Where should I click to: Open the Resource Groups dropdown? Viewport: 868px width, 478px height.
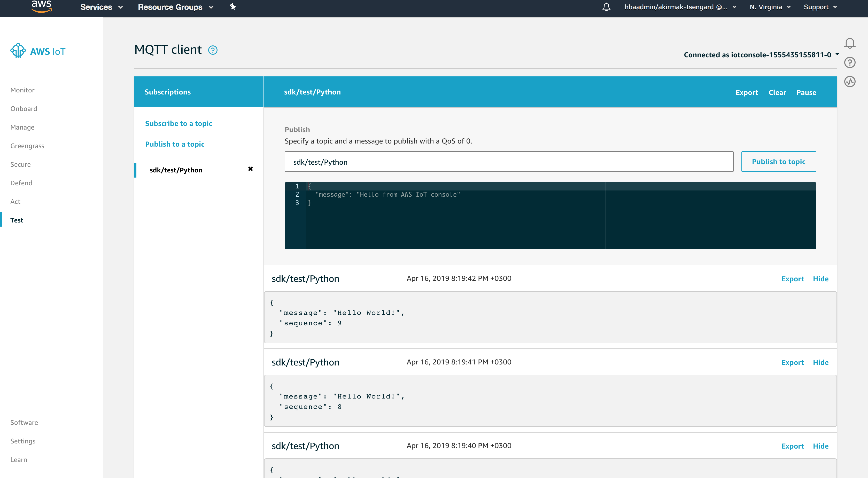click(x=176, y=7)
